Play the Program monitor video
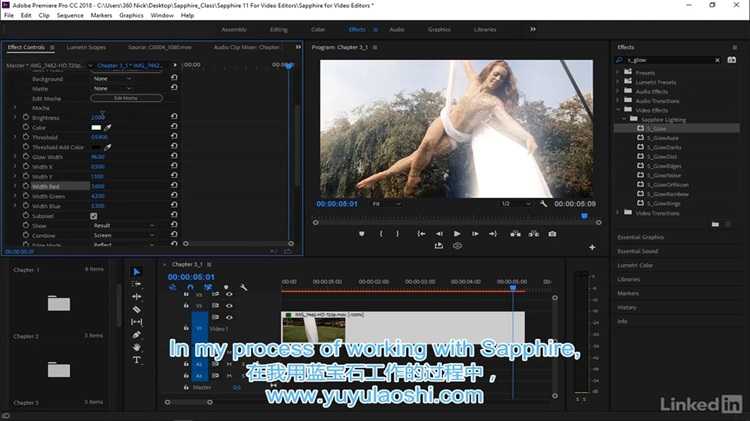 [x=457, y=234]
